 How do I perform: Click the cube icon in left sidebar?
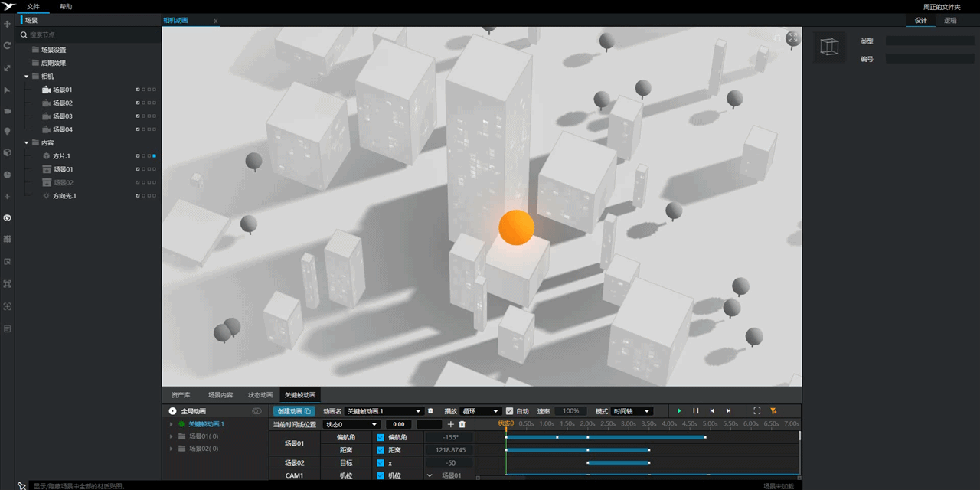(x=8, y=153)
